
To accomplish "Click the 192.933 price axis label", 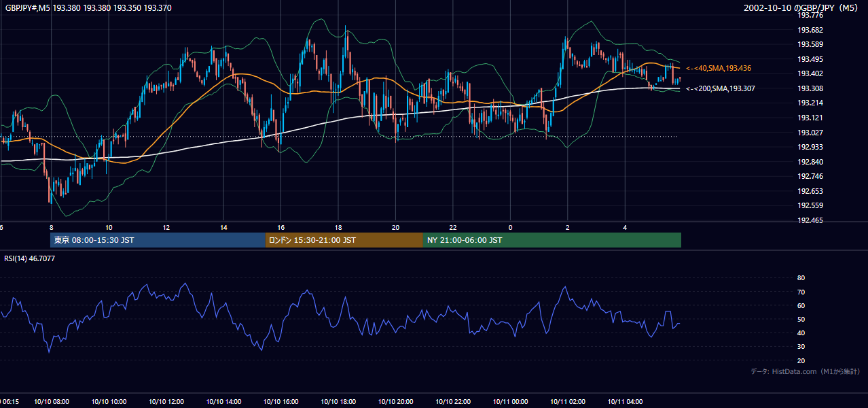I will coord(810,147).
